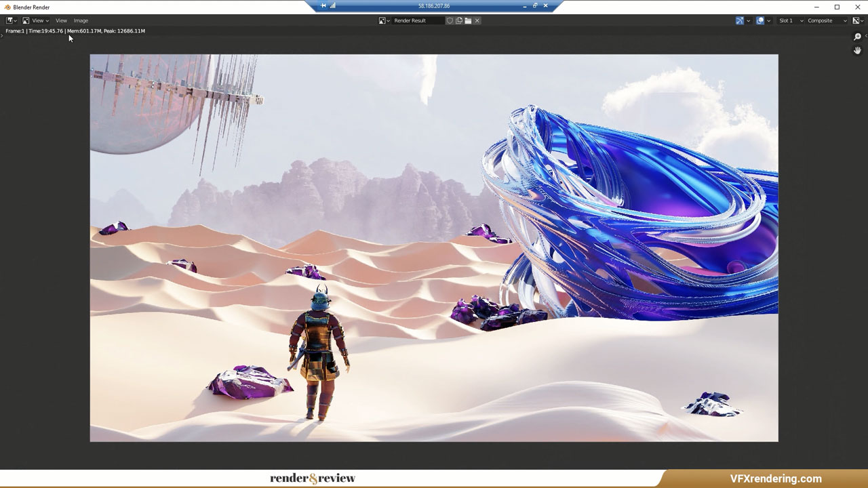Screen dimensions: 868x488
Task: Expand the sidebar using right edge arrow
Action: (866, 35)
